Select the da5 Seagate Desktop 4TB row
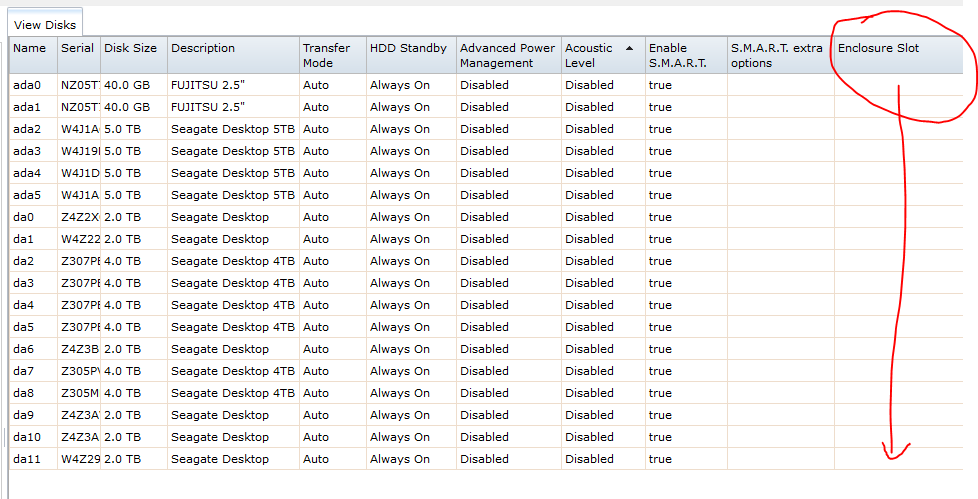 tap(486, 327)
